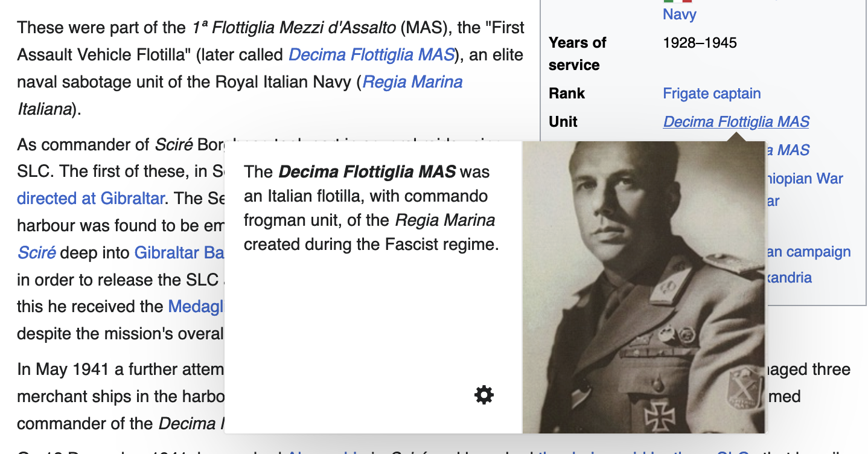Follow the Regia Marina italic link

tap(412, 82)
